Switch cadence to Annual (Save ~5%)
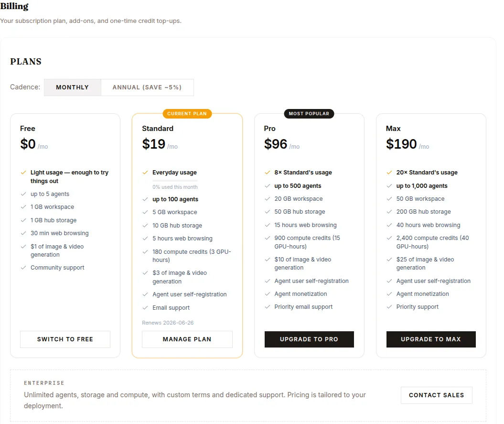Image resolution: width=504 pixels, height=424 pixels. pos(147,87)
